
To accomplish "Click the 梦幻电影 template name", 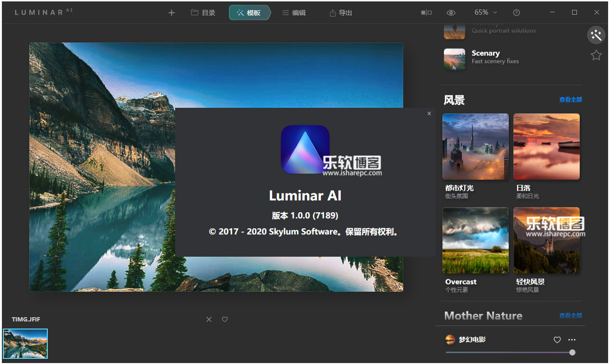I will click(x=472, y=340).
